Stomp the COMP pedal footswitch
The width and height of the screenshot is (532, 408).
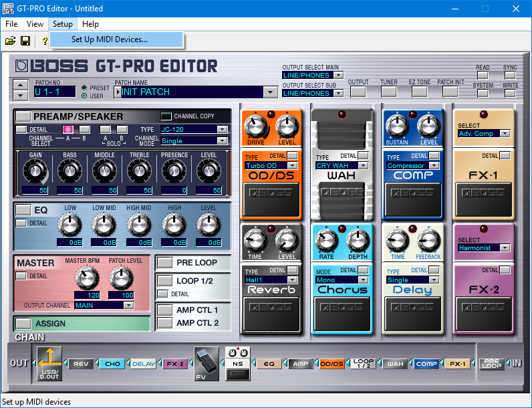[x=413, y=199]
